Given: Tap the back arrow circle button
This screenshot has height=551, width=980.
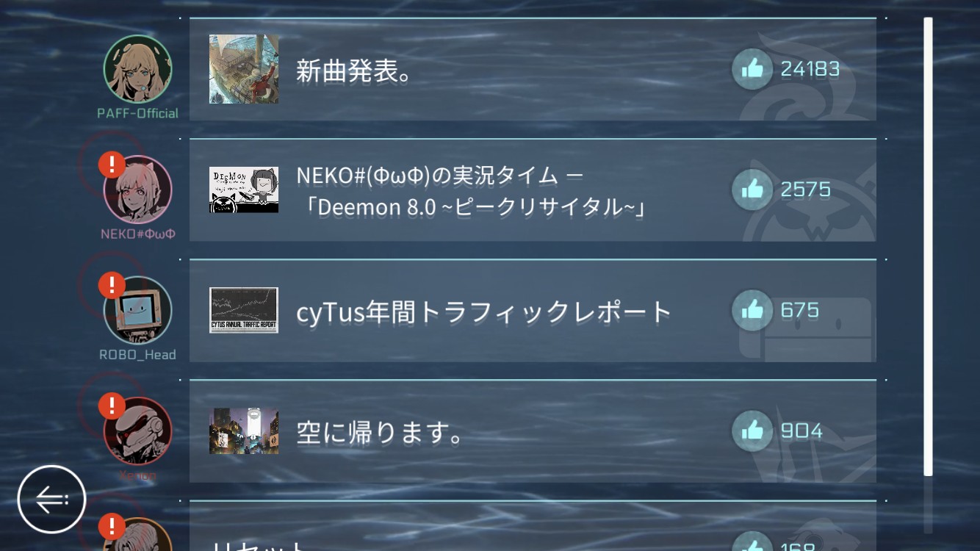Looking at the screenshot, I should coord(51,500).
